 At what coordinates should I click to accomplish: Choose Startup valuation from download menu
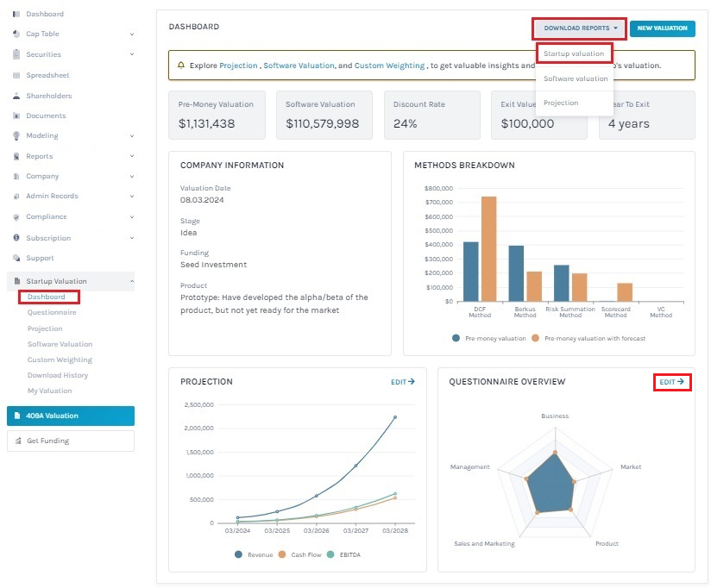coord(574,53)
